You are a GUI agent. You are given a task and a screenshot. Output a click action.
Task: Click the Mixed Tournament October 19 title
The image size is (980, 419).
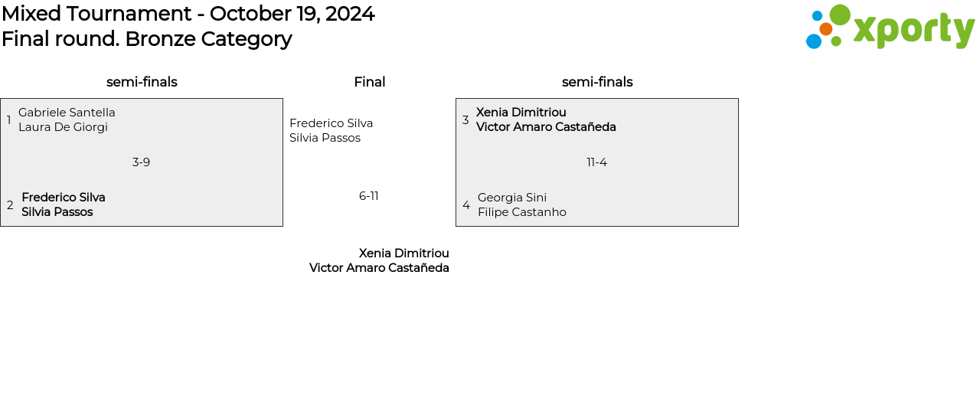point(188,14)
